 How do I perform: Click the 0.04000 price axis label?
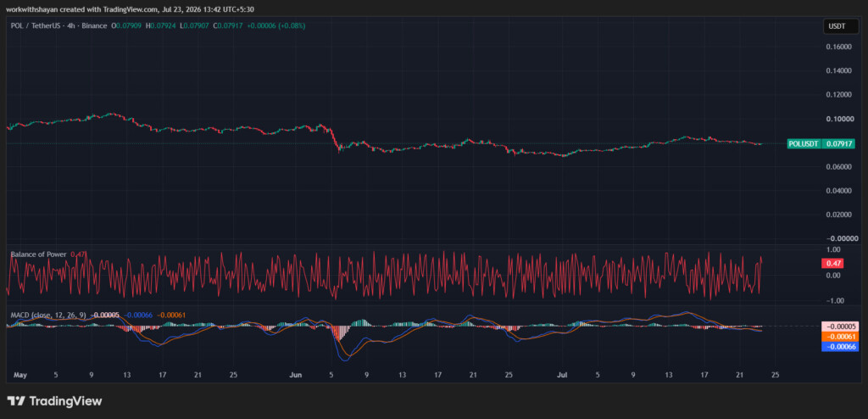[838, 190]
